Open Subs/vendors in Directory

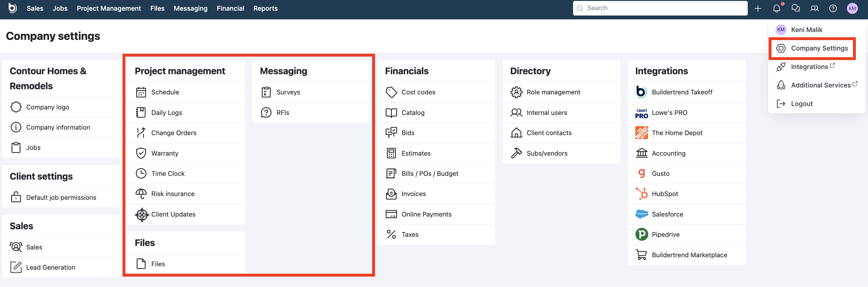click(x=561, y=153)
